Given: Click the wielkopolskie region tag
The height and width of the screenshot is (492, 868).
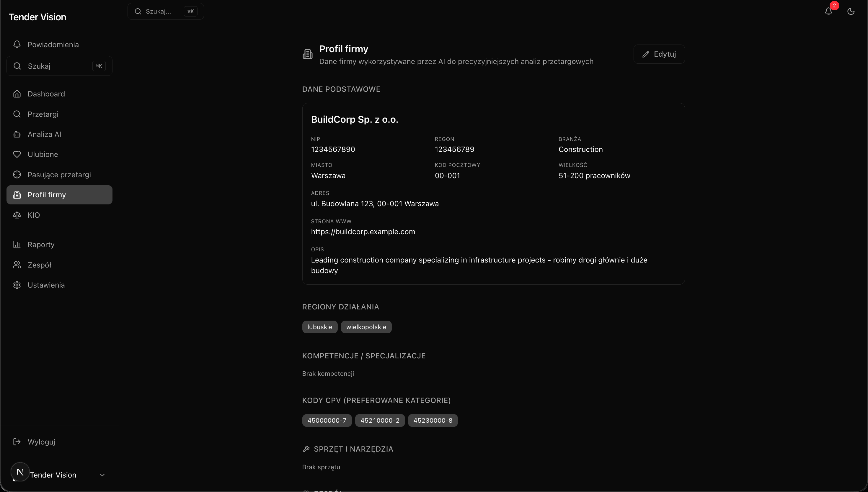Looking at the screenshot, I should pos(366,327).
